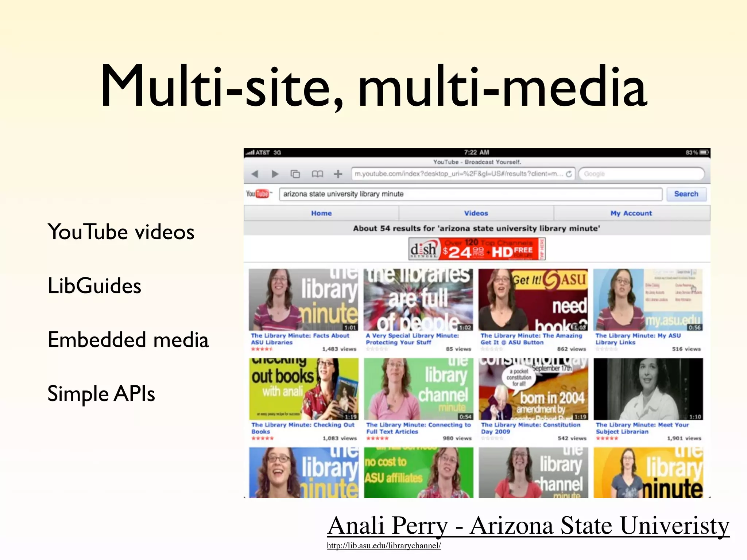This screenshot has width=747, height=560.
Task: Open the Safari pages/tabs icon
Action: click(x=295, y=174)
